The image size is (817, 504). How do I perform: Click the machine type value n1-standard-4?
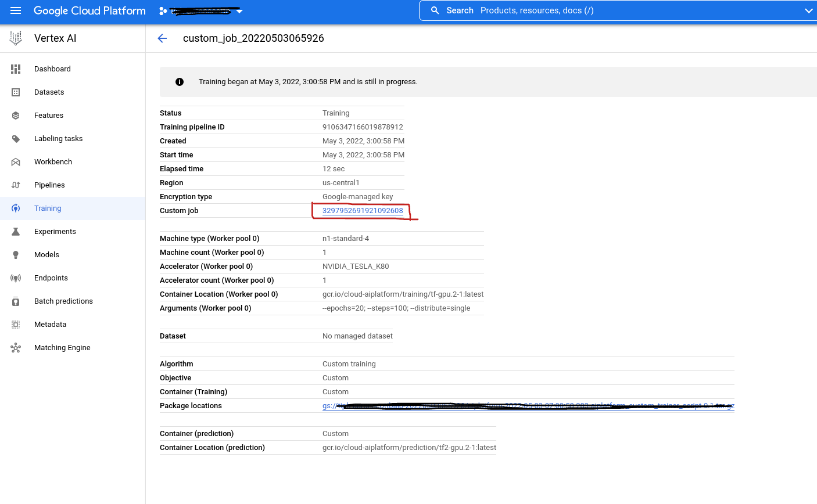346,239
